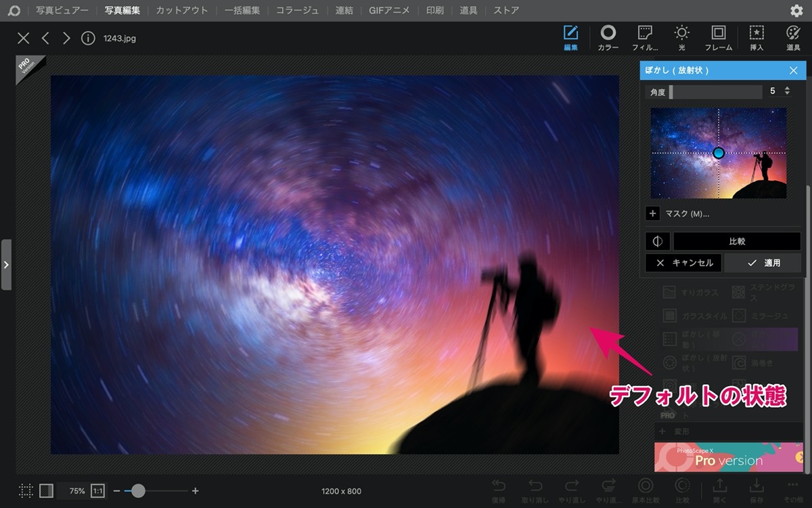
Task: Switch to the コラージュ tab
Action: (298, 11)
